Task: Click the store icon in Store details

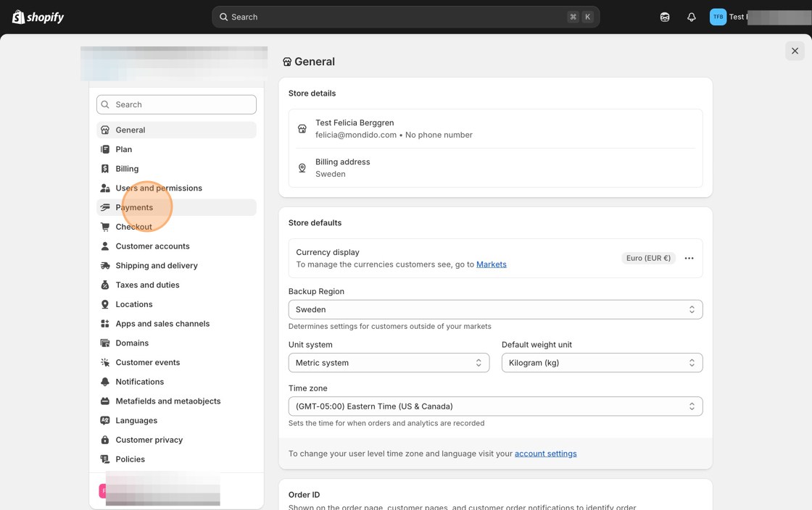Action: (302, 129)
